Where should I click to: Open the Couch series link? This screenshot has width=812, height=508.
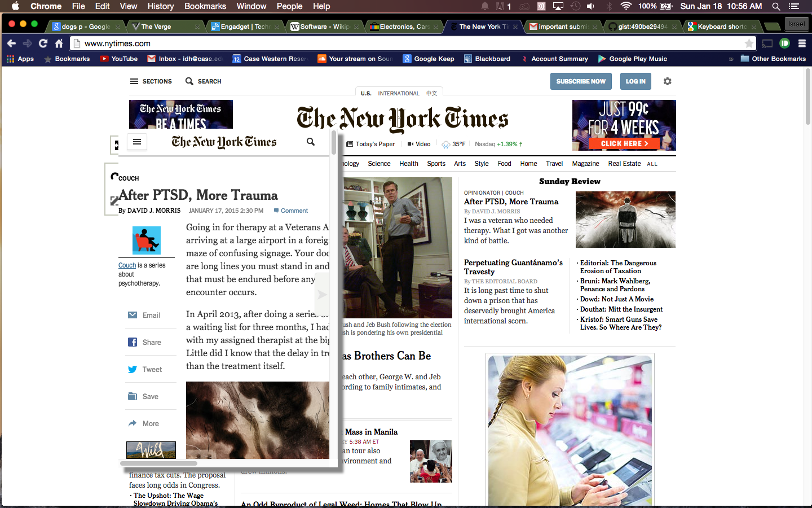tap(127, 265)
